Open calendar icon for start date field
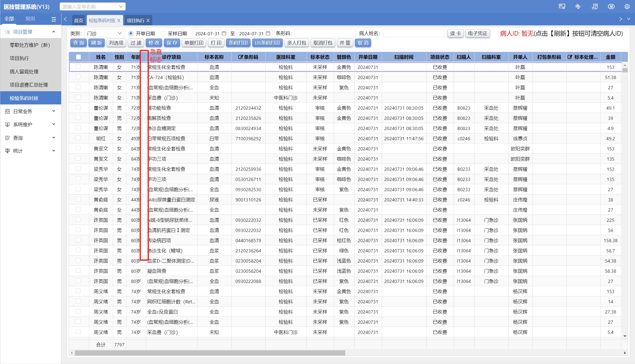Viewport: 635px width, 364px height. click(224, 33)
